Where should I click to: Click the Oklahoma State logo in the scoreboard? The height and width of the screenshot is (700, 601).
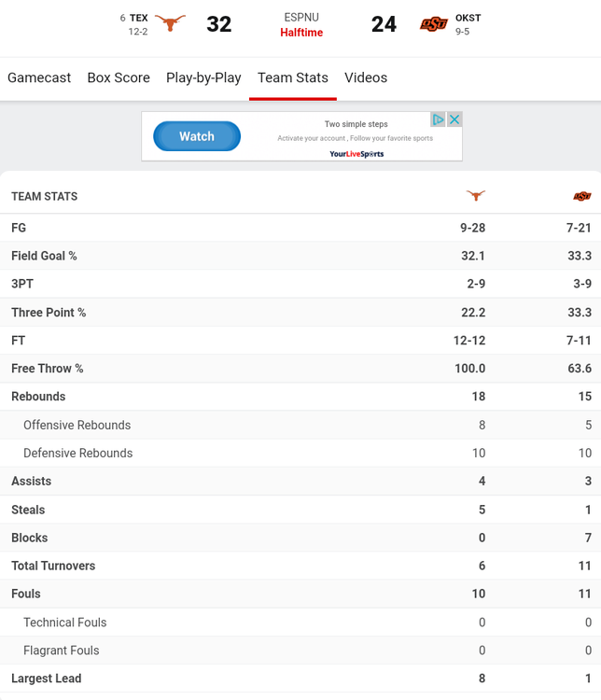(x=434, y=24)
